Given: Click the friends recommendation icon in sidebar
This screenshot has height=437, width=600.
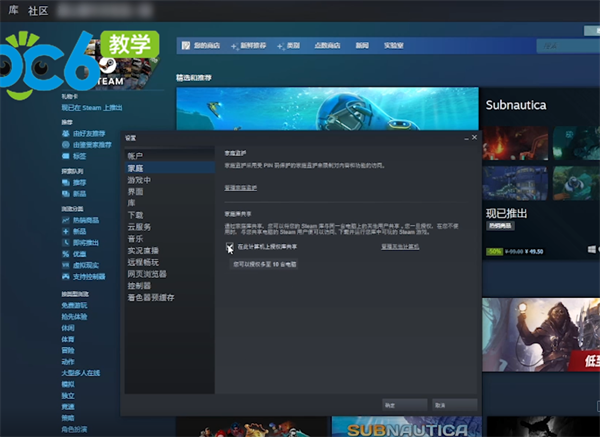Looking at the screenshot, I should [x=65, y=133].
